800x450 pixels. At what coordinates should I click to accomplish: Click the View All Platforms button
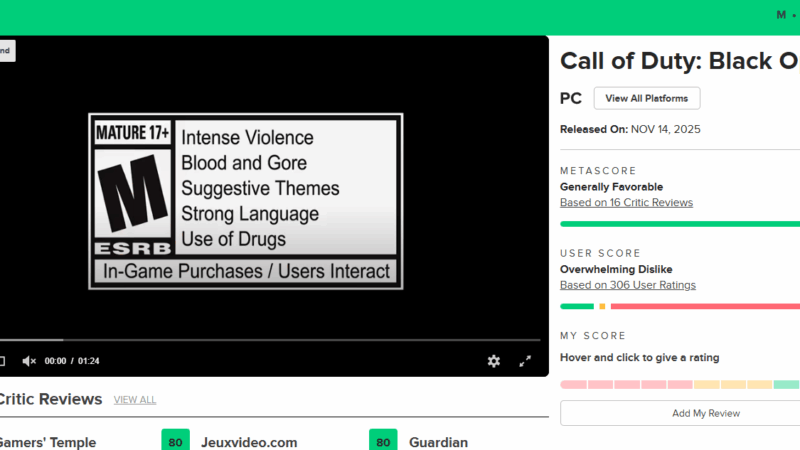[x=646, y=98]
